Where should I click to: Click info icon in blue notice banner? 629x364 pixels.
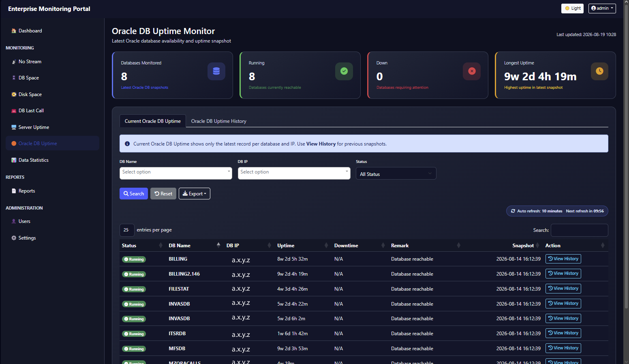[127, 144]
